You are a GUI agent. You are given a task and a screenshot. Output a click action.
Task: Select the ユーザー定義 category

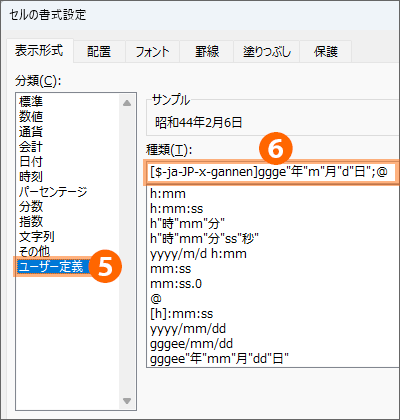coord(51,267)
